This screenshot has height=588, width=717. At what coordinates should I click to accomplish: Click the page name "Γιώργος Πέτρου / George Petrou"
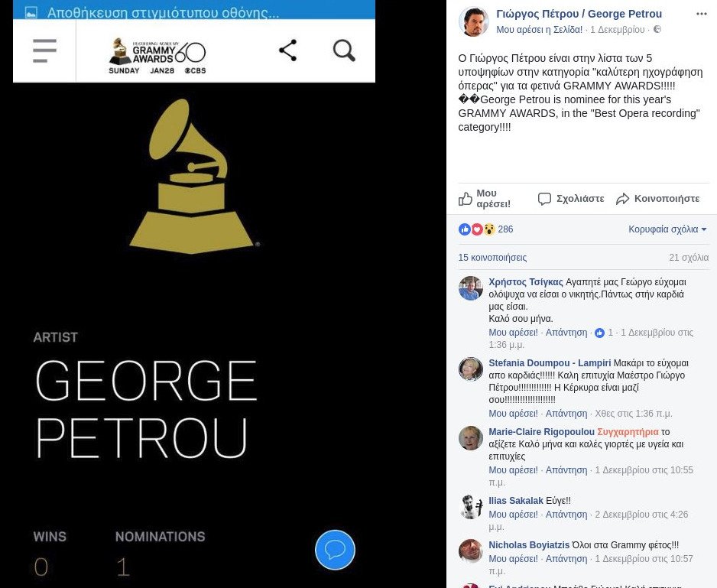579,14
